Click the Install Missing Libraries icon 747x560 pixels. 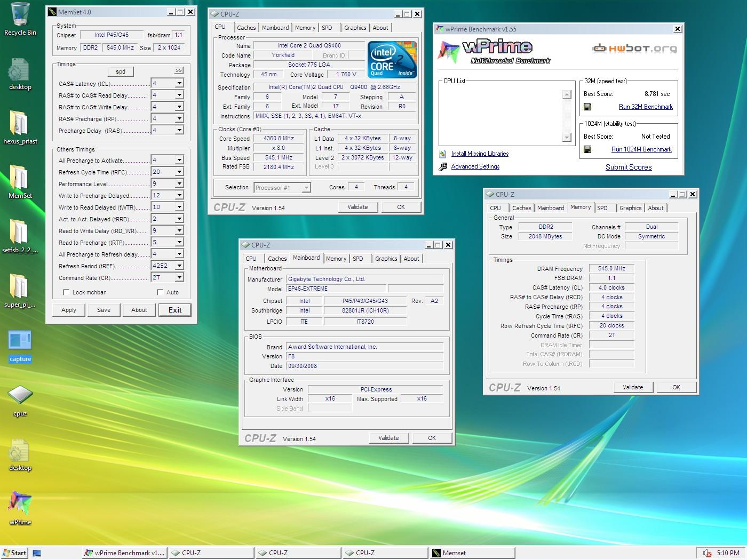[443, 154]
